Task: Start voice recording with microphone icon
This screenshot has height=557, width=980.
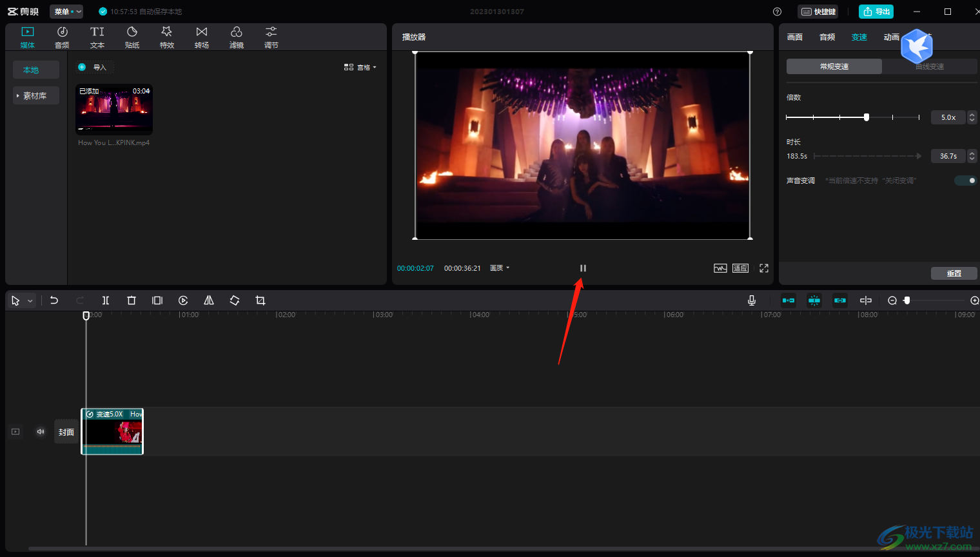Action: point(752,300)
